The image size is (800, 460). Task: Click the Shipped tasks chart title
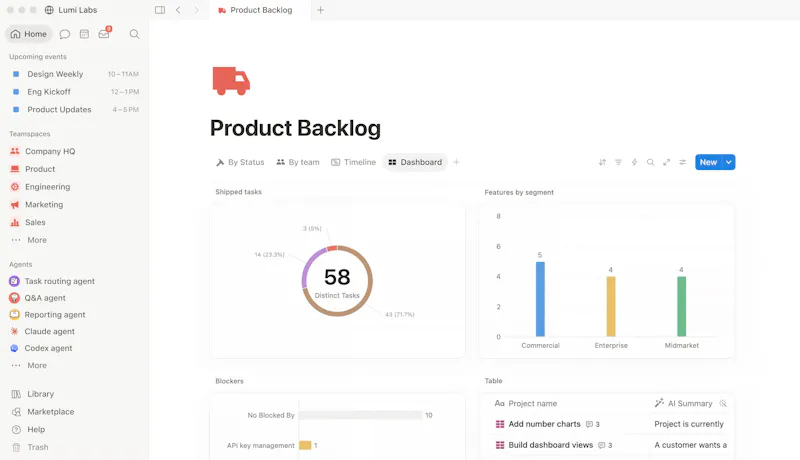238,192
